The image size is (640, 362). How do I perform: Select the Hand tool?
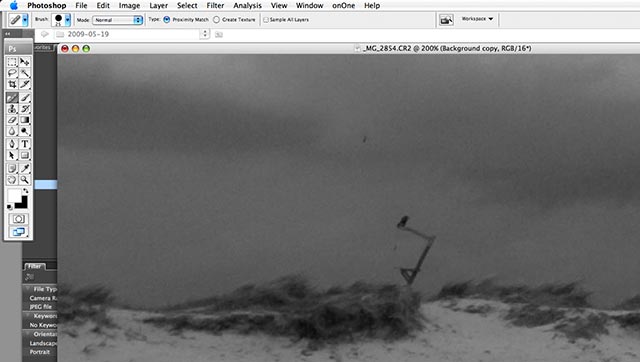pos(12,180)
